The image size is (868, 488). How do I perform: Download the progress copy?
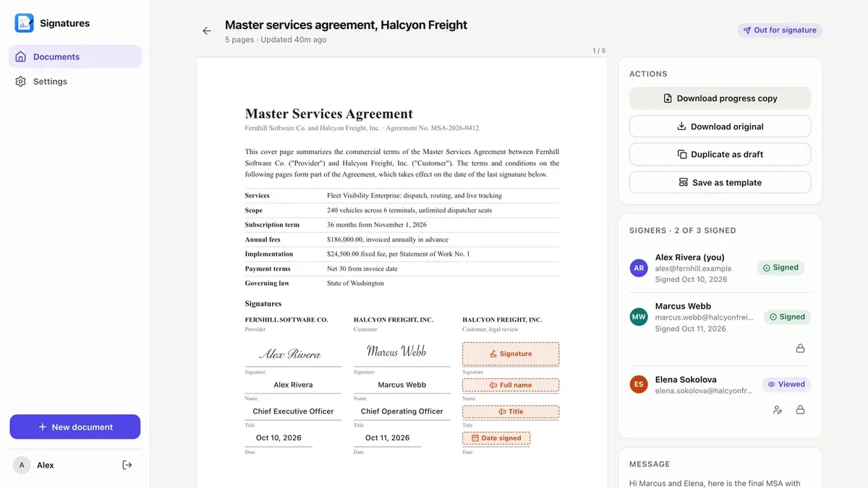tap(720, 98)
